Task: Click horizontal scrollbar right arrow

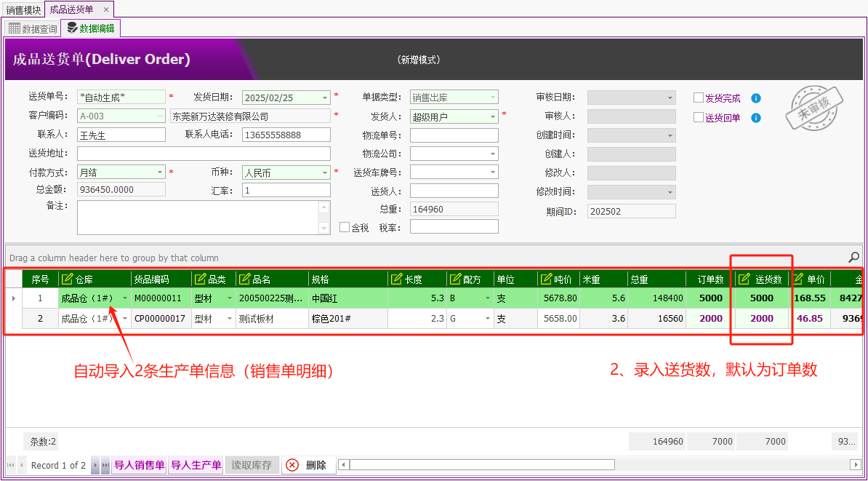Action: coord(855,464)
